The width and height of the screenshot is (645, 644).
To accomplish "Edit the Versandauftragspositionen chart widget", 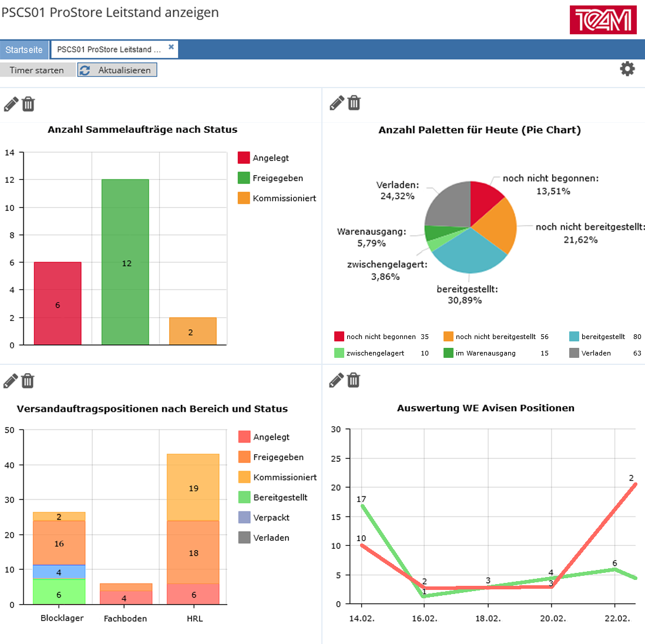I will 11,381.
